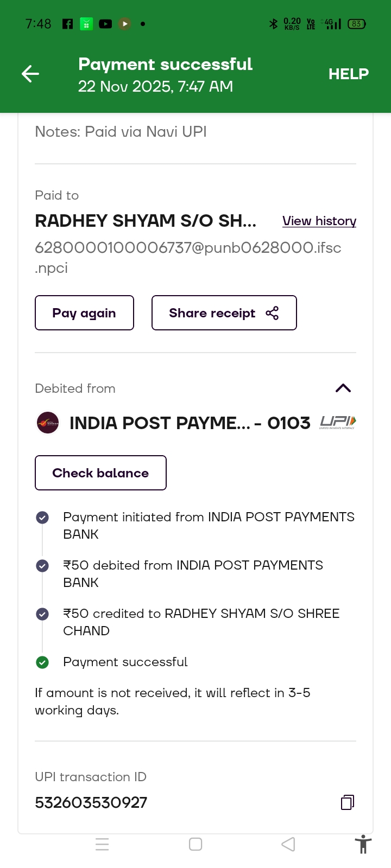Open the HELP menu
Screen dimensions: 391x868
tap(349, 74)
